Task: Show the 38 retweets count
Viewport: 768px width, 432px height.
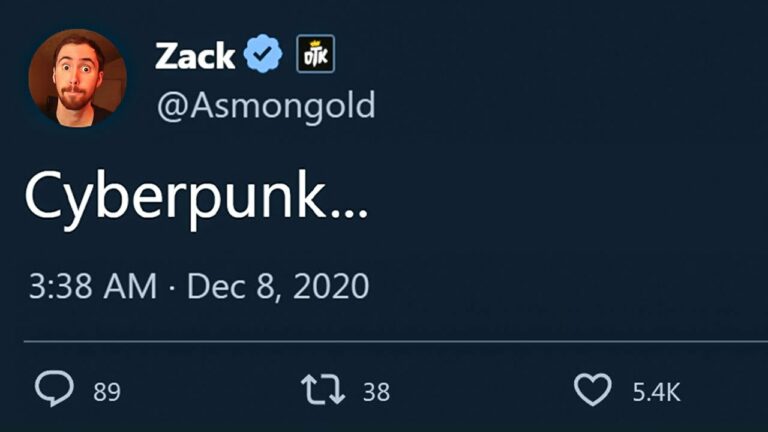Action: tap(376, 392)
